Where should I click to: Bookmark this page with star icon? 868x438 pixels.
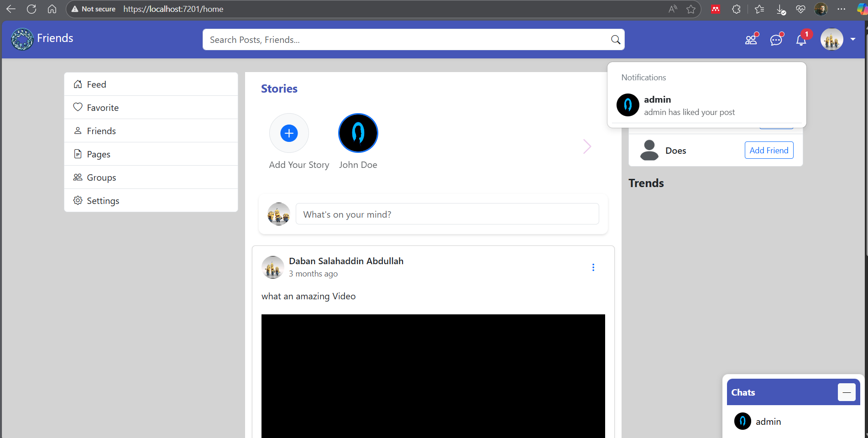[x=691, y=9]
